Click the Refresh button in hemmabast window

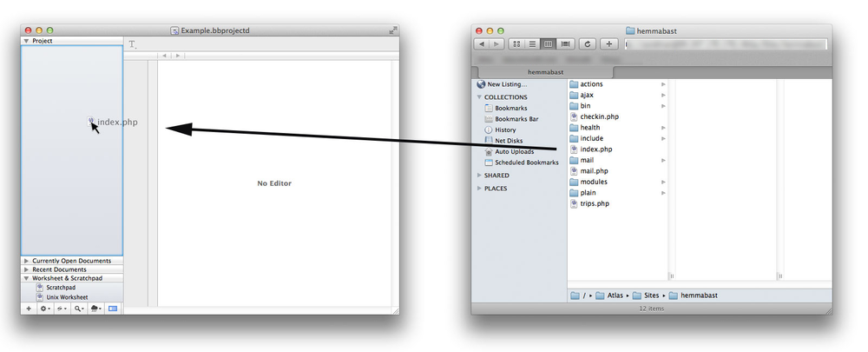click(587, 43)
